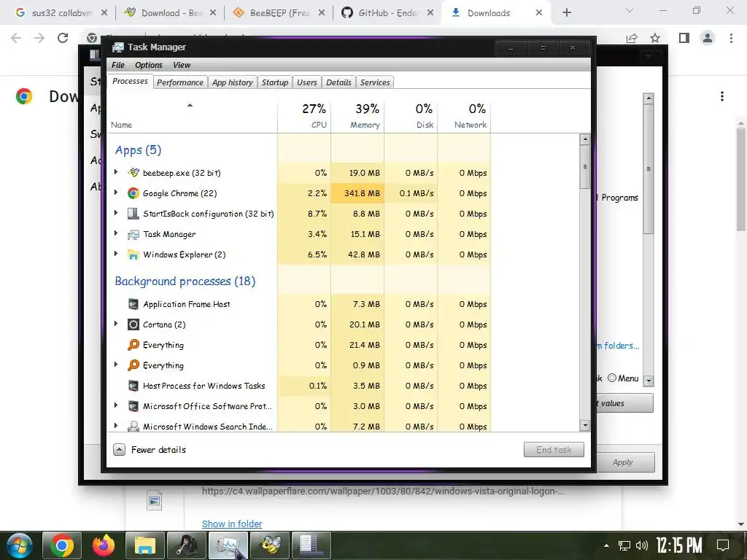Expand the Microsoft Windows Search Indexer row
Viewport: 747px width, 560px height.
tap(116, 425)
